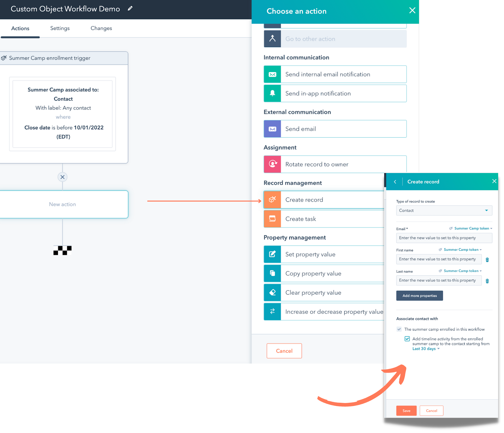Click the Clear property value eraser icon

(x=272, y=292)
